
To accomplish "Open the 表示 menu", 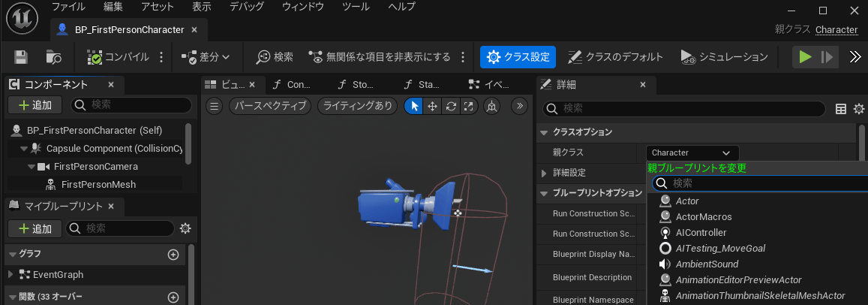I will click(x=202, y=8).
